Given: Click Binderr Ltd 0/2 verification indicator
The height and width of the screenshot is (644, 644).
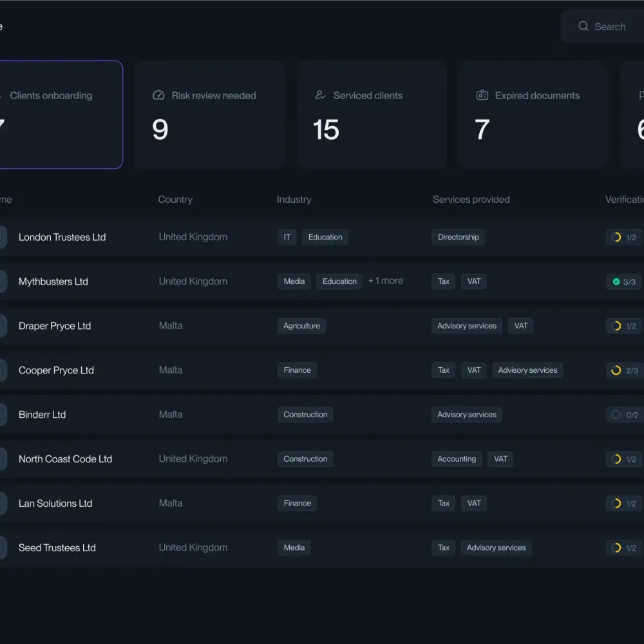Looking at the screenshot, I should [x=623, y=415].
